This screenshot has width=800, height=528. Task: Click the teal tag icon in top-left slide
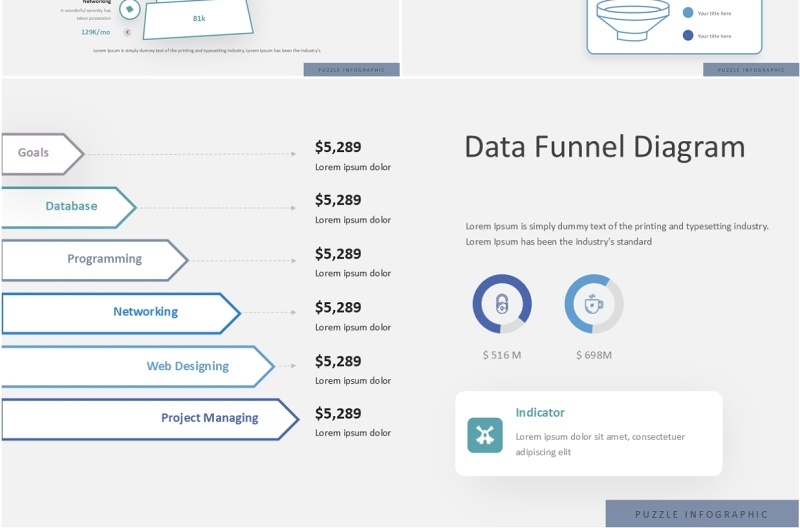129,9
